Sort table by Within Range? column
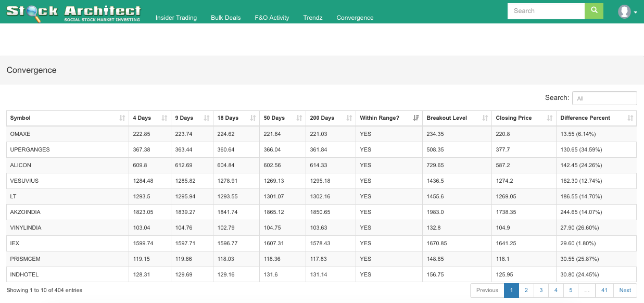The image size is (644, 303). (x=389, y=118)
